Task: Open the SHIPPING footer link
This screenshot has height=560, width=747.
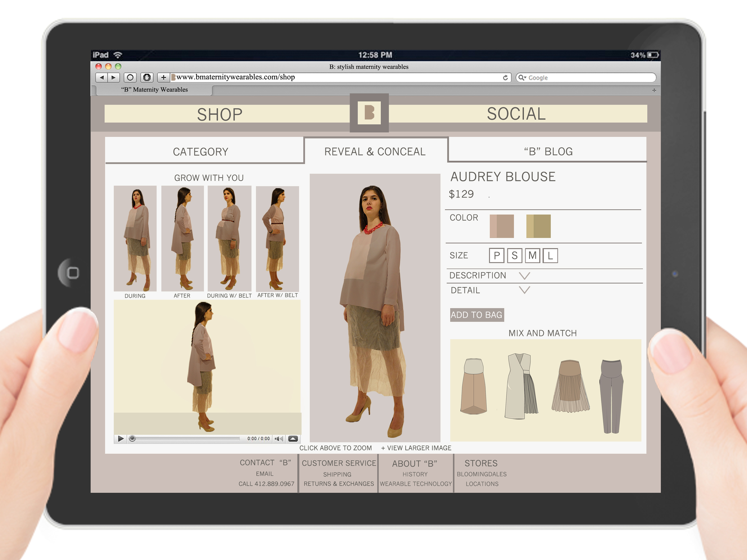Action: click(x=337, y=474)
